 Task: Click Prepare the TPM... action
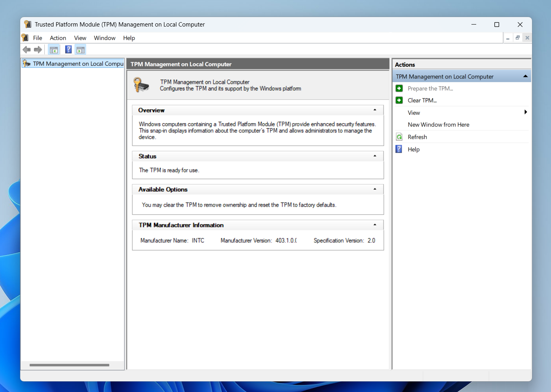pos(430,88)
